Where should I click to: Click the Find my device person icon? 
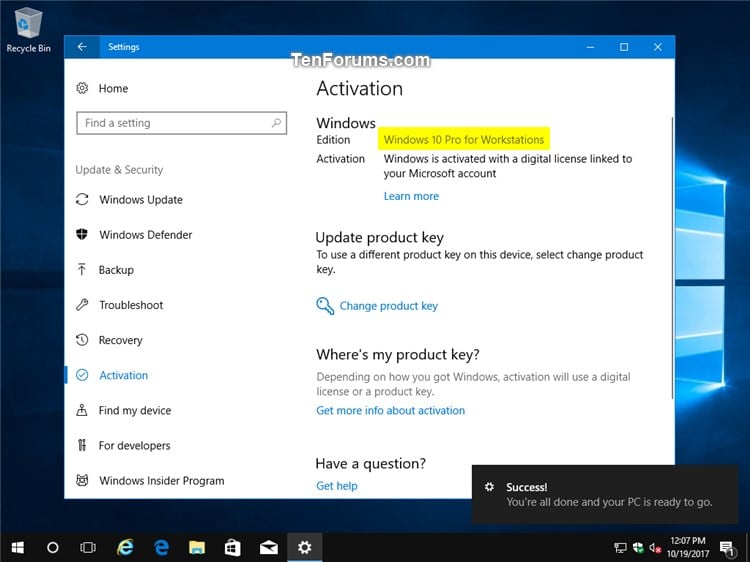pos(82,410)
